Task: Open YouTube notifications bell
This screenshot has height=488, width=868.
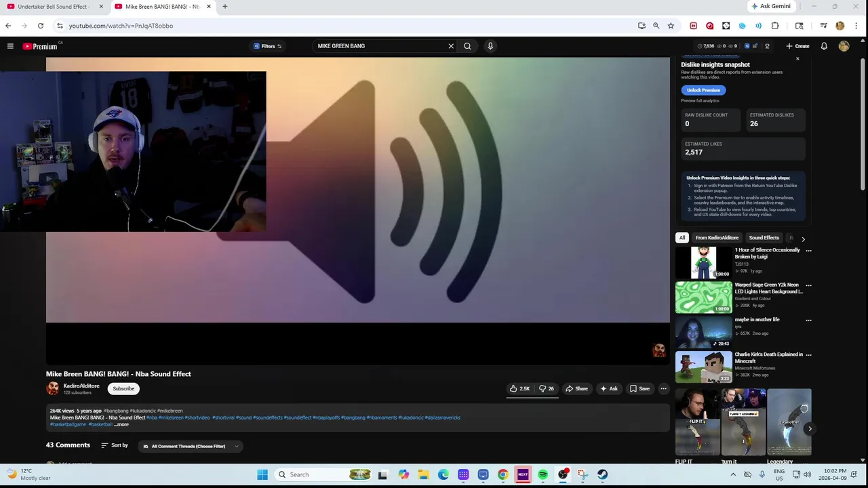Action: [824, 46]
